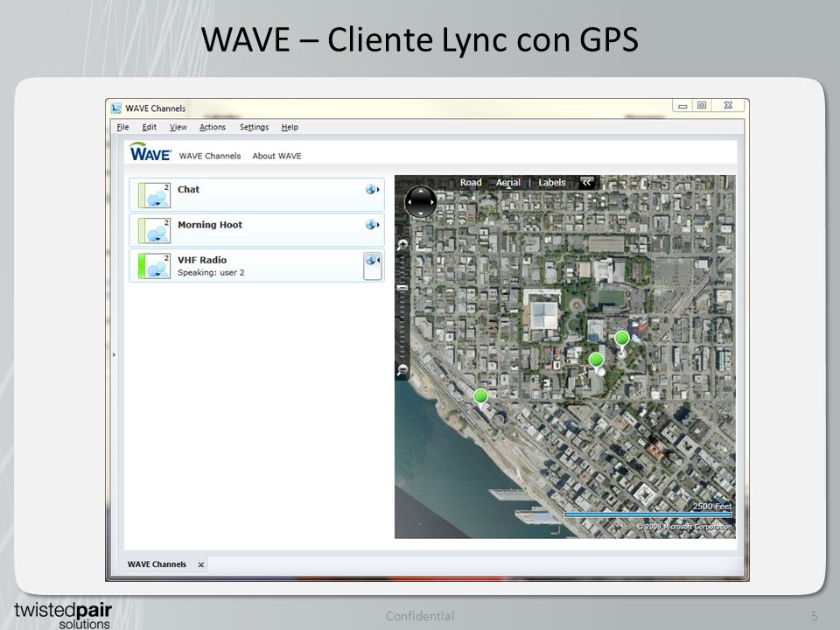The width and height of the screenshot is (840, 630).
Task: Click the upper-right green GPS pin
Action: point(621,339)
